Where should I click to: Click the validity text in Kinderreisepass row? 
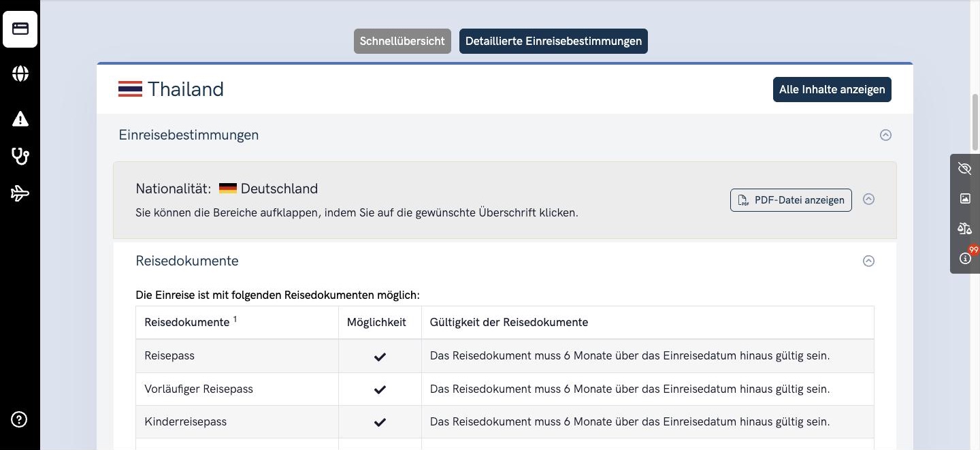tap(630, 421)
